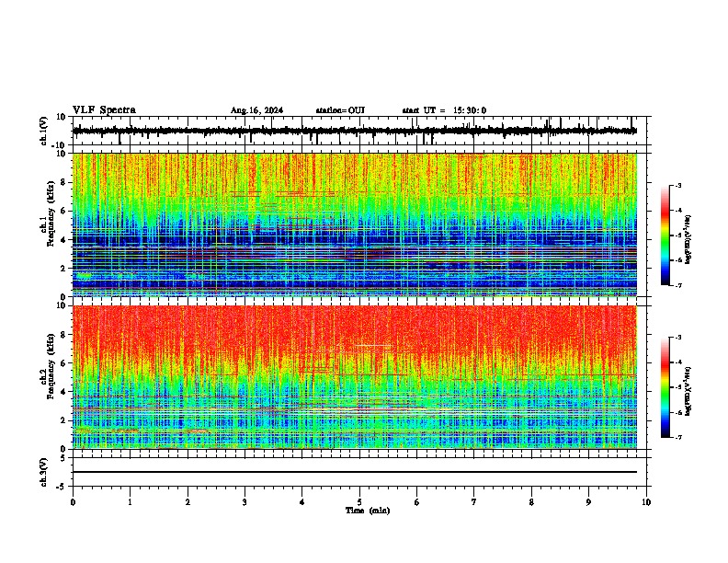Image resolution: width=728 pixels, height=563 pixels.
Task: Click the 'Time (min)' axis label
Action: click(368, 511)
